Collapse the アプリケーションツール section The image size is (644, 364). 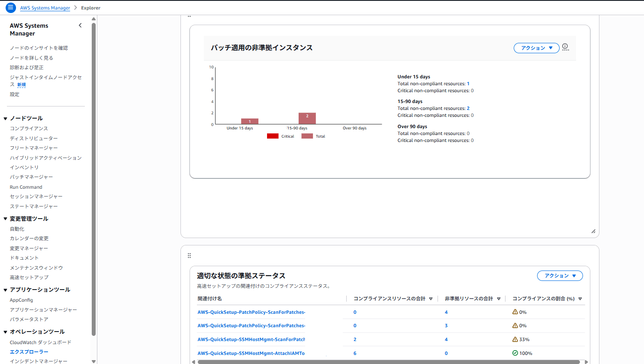coord(5,290)
